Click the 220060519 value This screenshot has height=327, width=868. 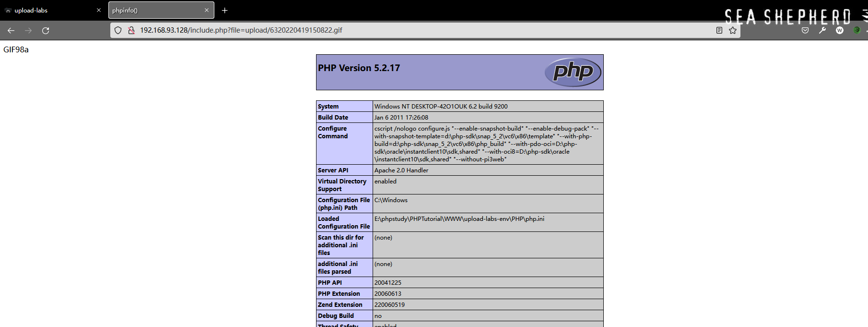pyautogui.click(x=389, y=305)
